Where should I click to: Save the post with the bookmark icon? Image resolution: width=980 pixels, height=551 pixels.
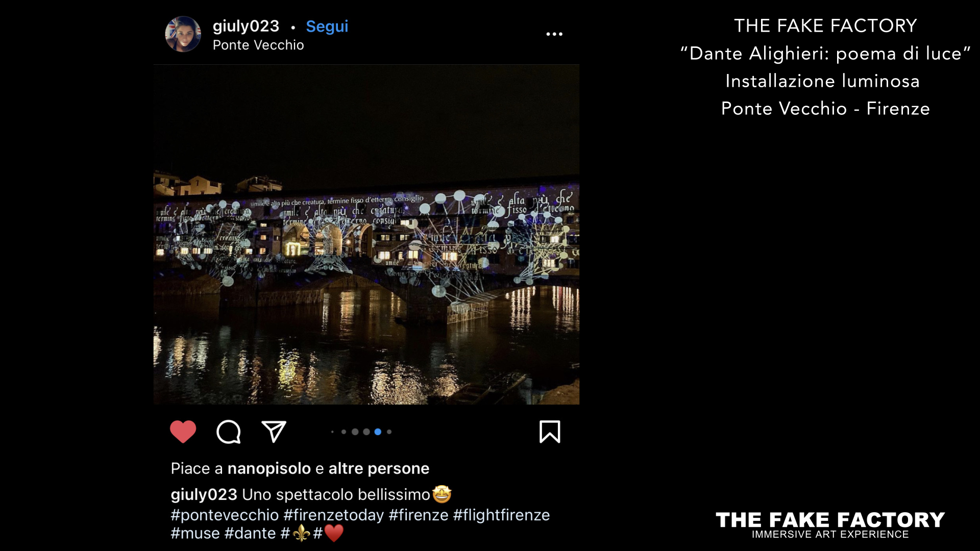tap(550, 432)
